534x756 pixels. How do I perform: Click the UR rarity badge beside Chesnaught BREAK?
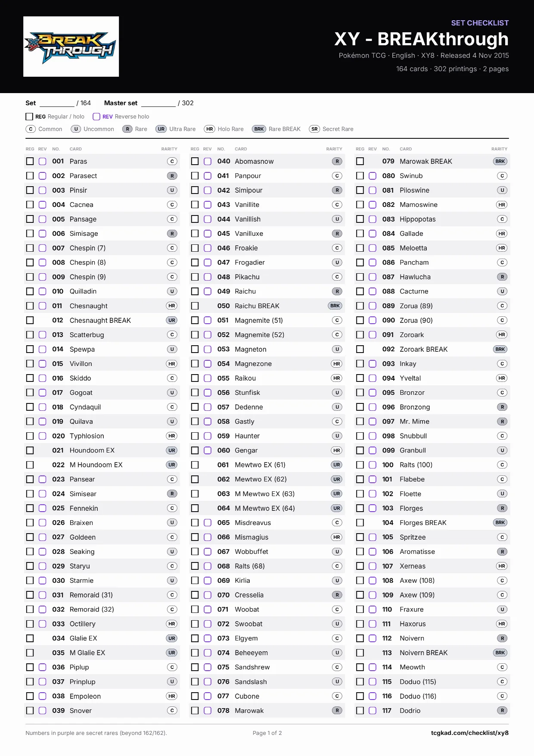tap(172, 320)
